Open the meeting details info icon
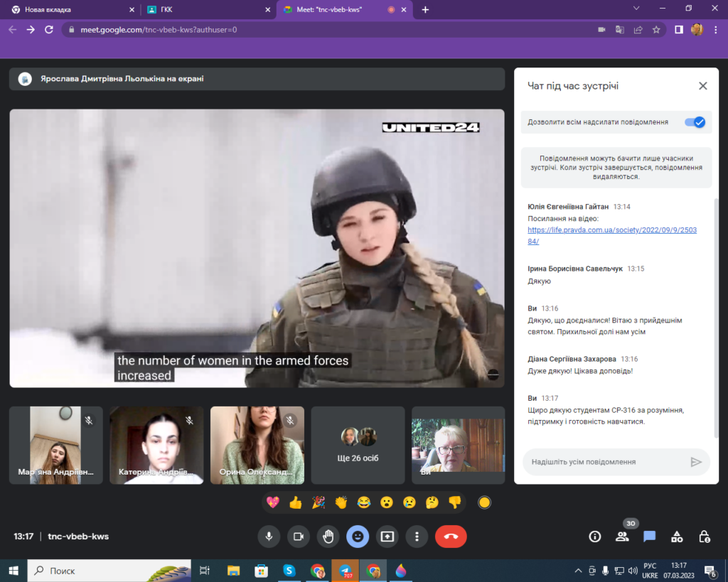Screen dimensions: 728x582 595,537
